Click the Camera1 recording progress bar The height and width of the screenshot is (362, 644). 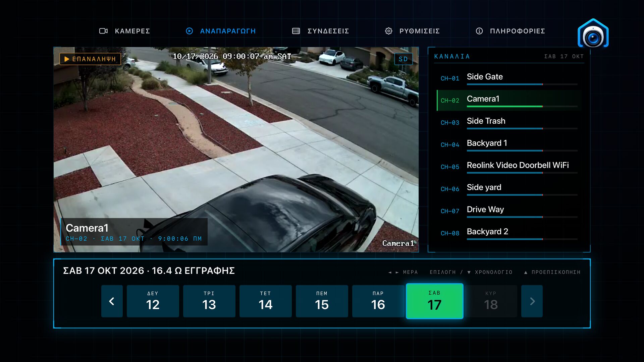pos(522,106)
